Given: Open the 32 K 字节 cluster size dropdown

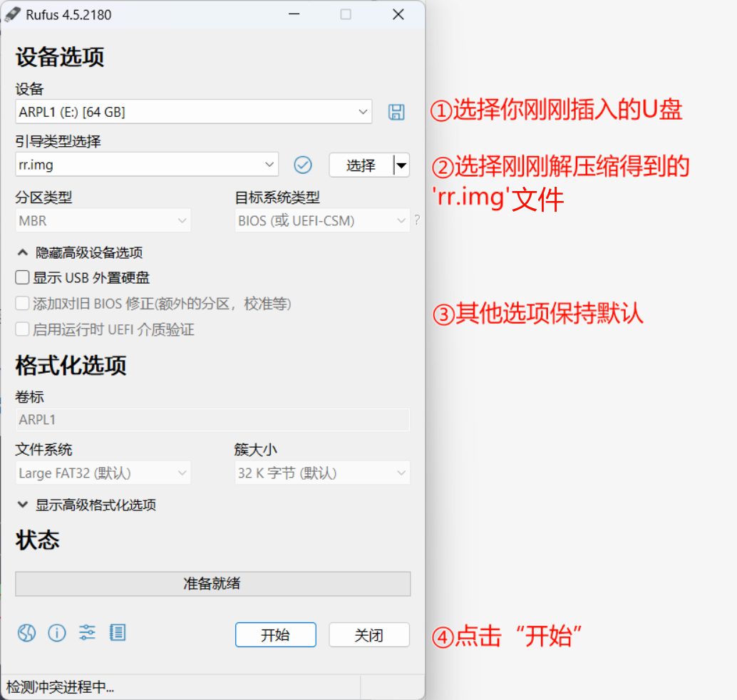Looking at the screenshot, I should (x=322, y=473).
